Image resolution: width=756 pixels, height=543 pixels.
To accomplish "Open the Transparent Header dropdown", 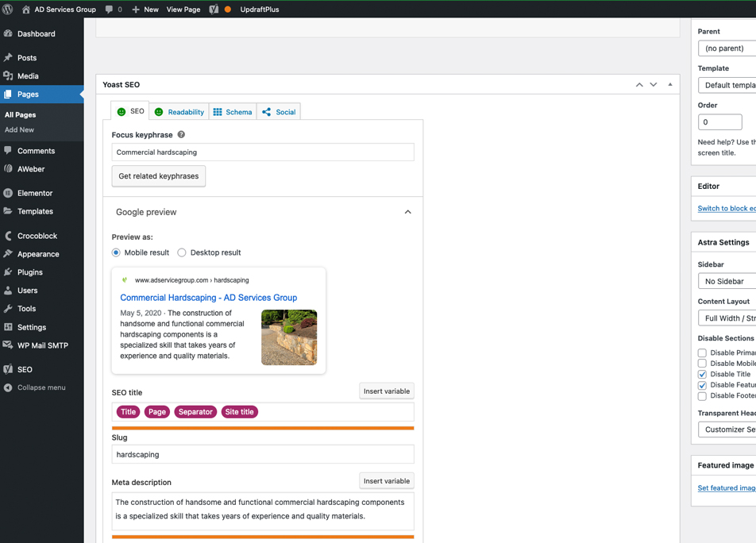I will coord(727,429).
